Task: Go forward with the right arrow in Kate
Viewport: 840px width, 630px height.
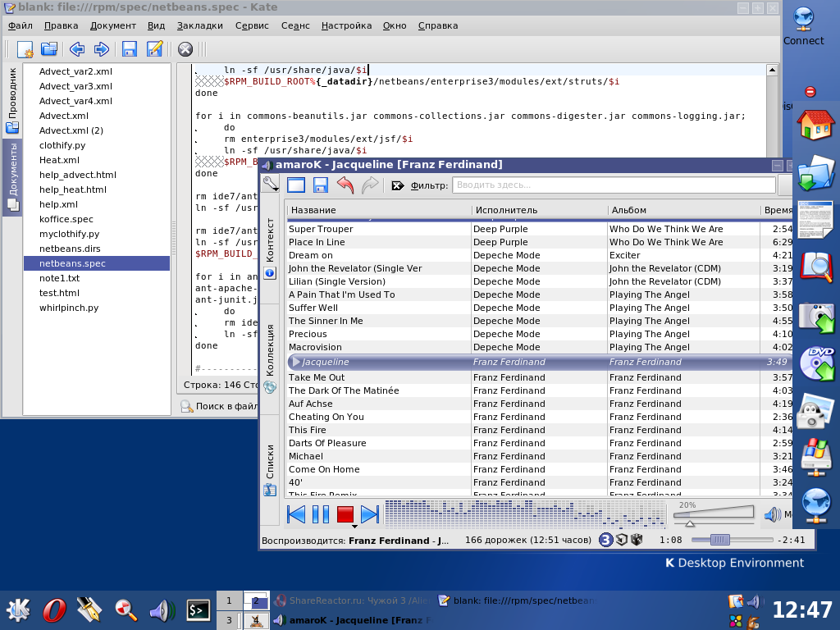Action: pyautogui.click(x=101, y=49)
